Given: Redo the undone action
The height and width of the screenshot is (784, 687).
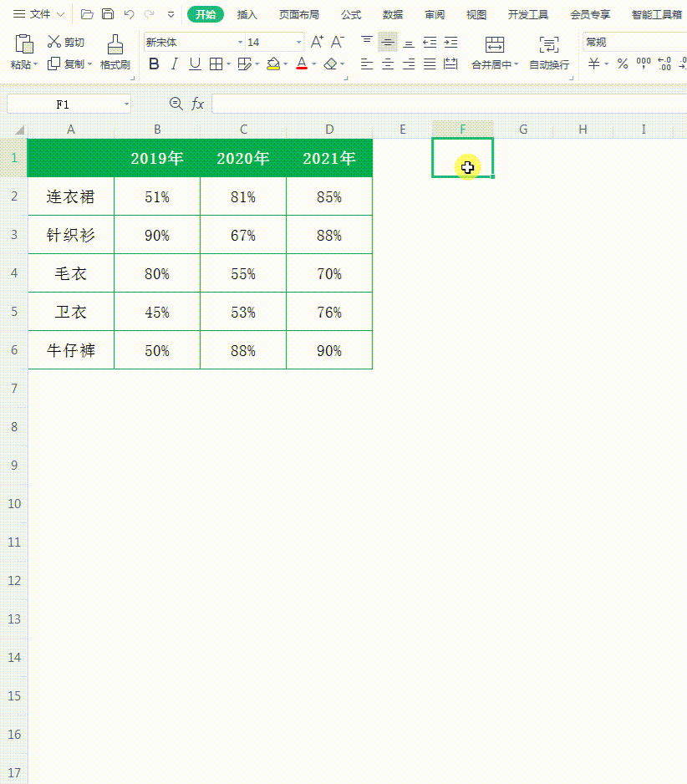Looking at the screenshot, I should coord(149,14).
